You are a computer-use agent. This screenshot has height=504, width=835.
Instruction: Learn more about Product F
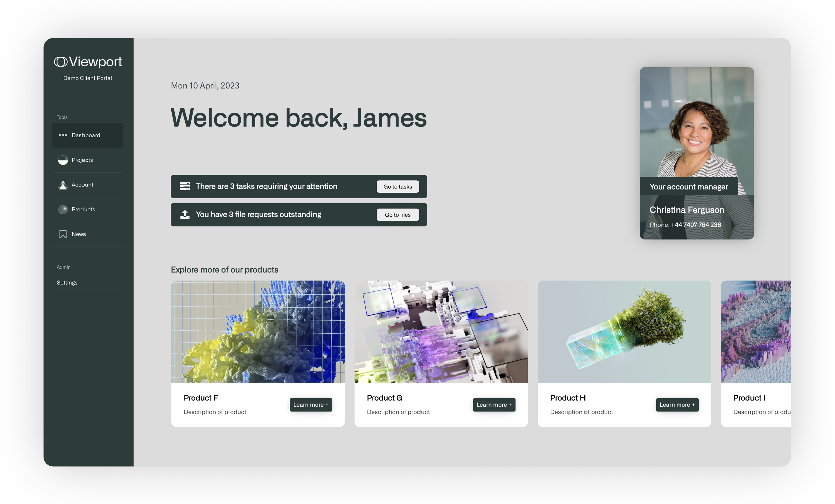coord(310,405)
